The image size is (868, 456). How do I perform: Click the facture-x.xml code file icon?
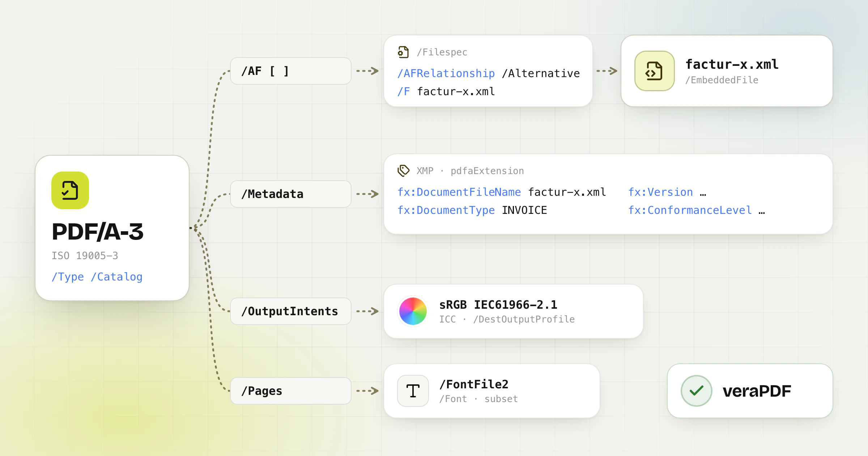654,71
